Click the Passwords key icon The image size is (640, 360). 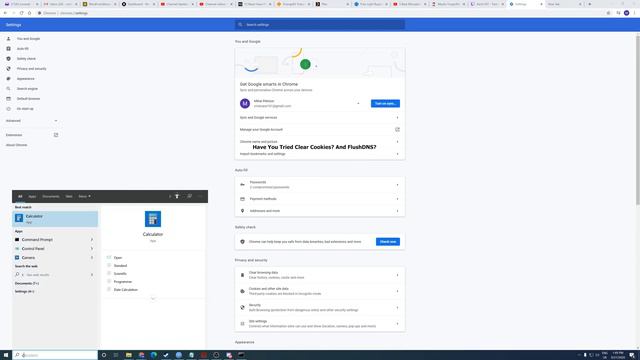coord(242,184)
